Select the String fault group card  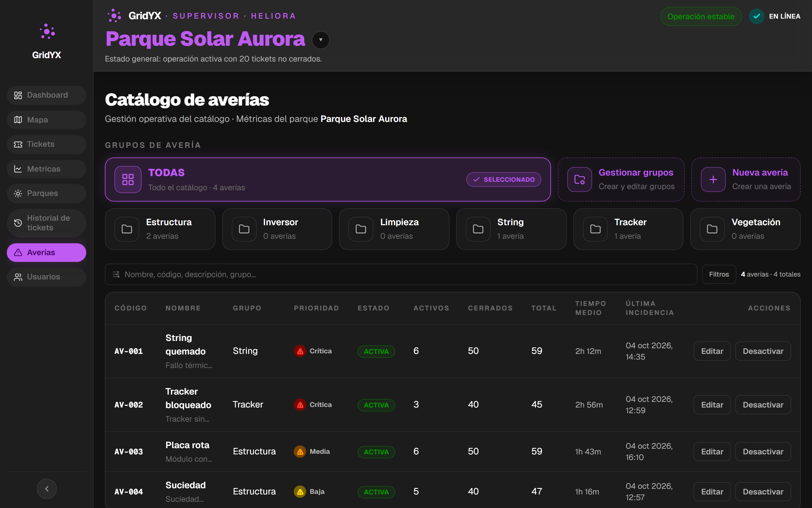coord(511,229)
